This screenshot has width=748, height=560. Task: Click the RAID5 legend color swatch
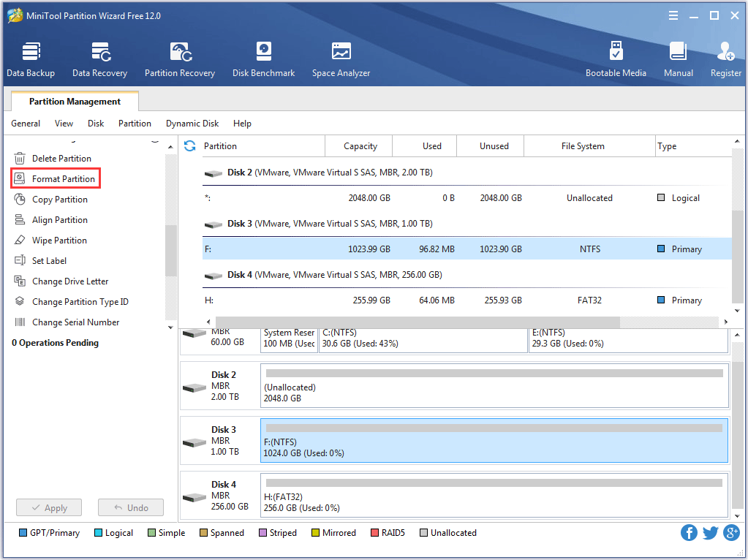374,533
